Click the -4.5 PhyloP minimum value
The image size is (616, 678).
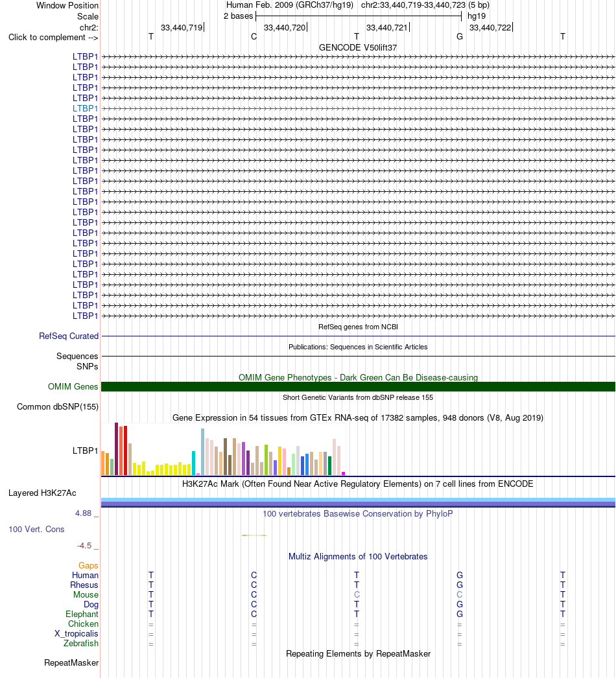pyautogui.click(x=84, y=546)
